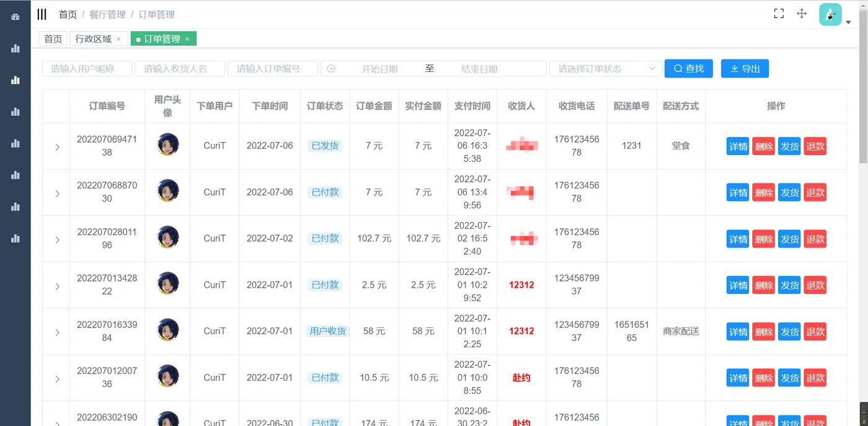
Task: Click user avatar thumbnail in order 20220706947138
Action: tap(167, 144)
